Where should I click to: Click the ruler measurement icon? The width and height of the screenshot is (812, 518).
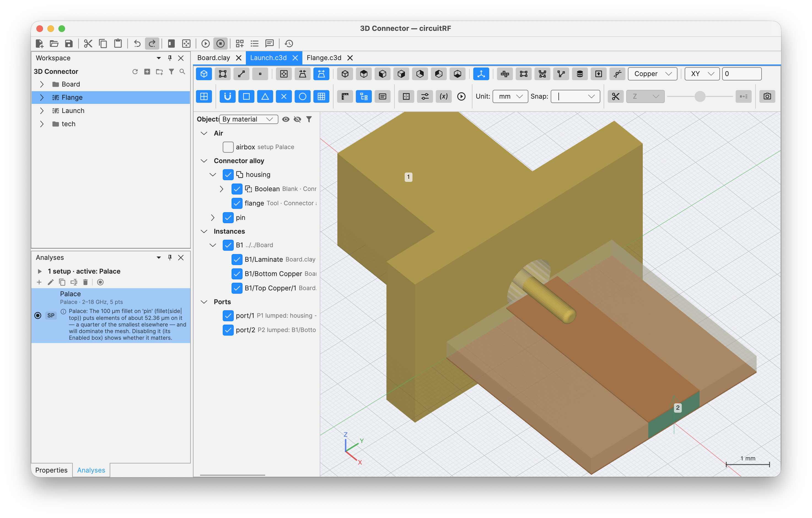345,96
